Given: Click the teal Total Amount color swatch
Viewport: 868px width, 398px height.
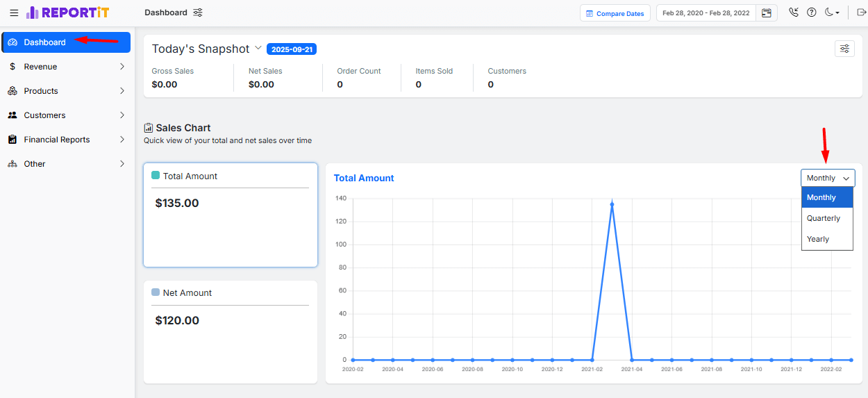Looking at the screenshot, I should coord(156,176).
